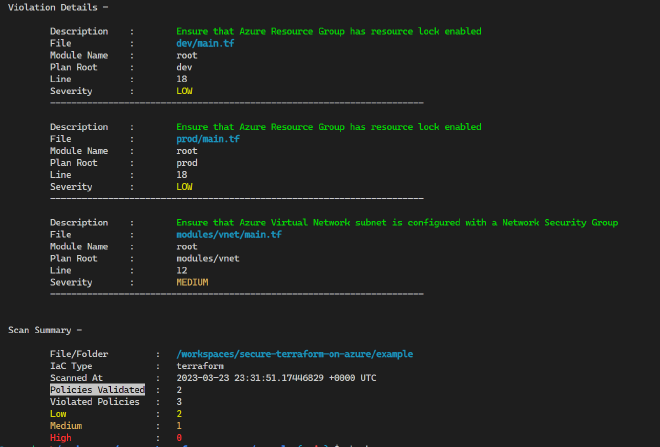Click the Violated Policies label

(x=97, y=401)
